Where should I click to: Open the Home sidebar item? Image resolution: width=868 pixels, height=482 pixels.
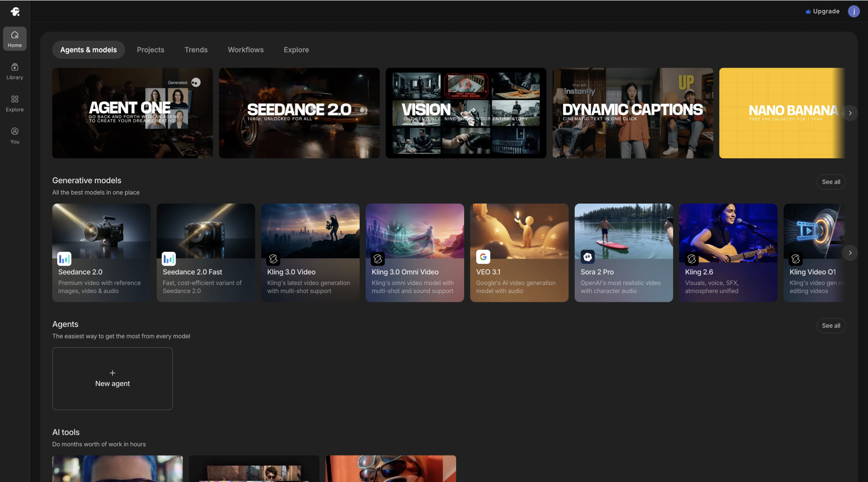15,39
